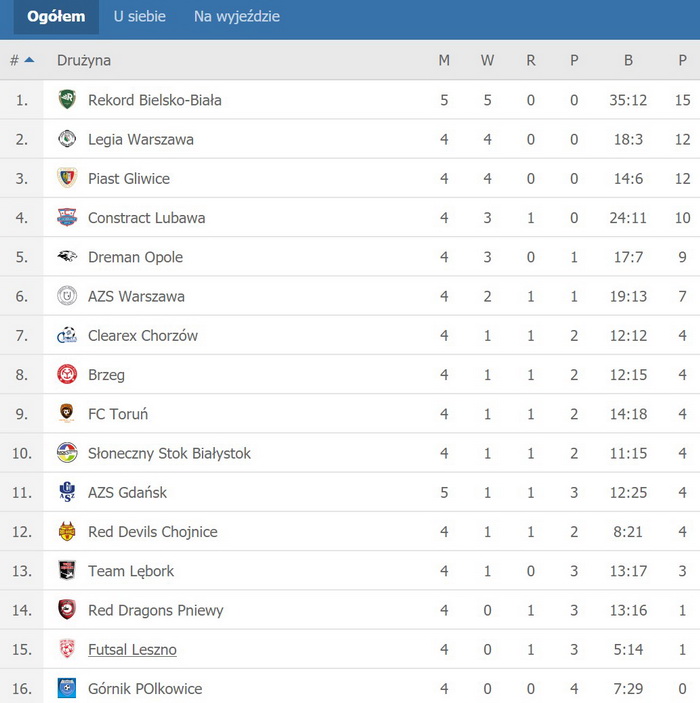Open the Red Dragons Pniewy team page
The width and height of the screenshot is (700, 703).
[155, 610]
